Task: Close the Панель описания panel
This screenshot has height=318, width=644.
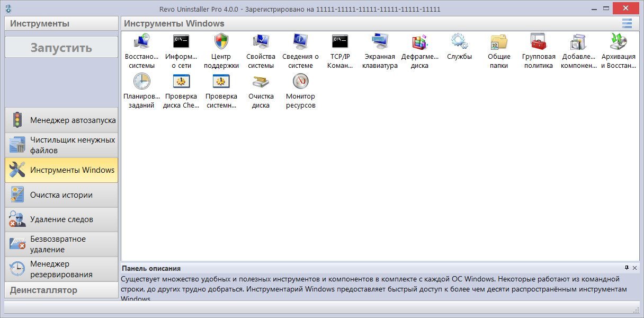Action: (634, 268)
